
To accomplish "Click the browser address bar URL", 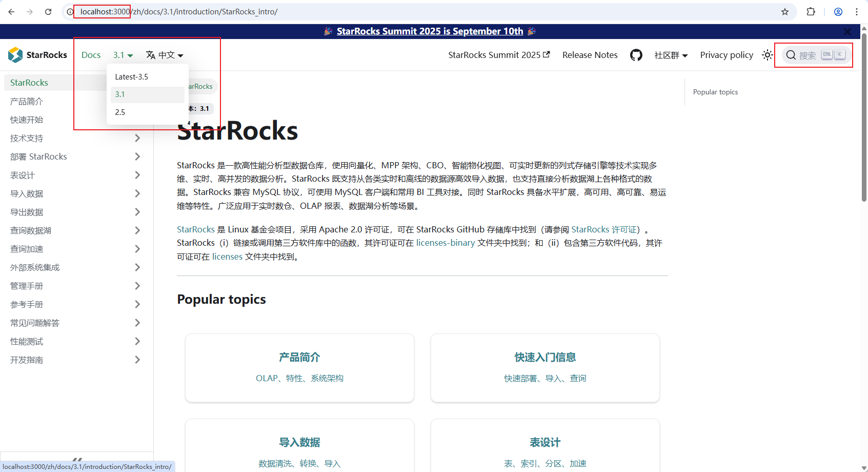I will pyautogui.click(x=179, y=12).
